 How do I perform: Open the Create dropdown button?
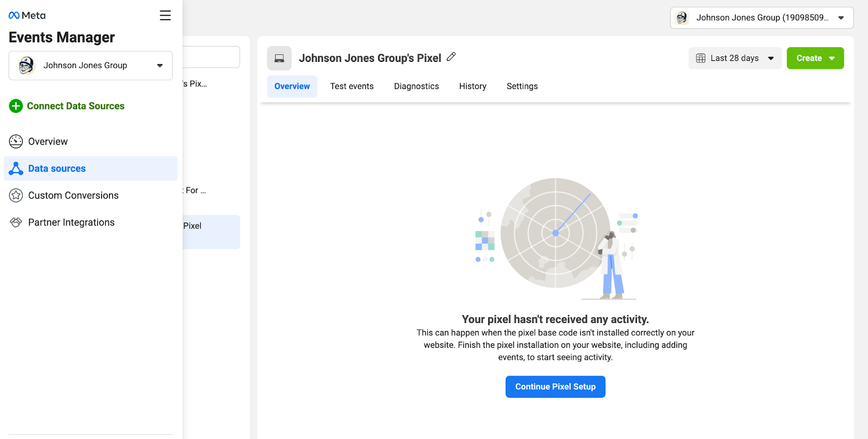point(815,58)
